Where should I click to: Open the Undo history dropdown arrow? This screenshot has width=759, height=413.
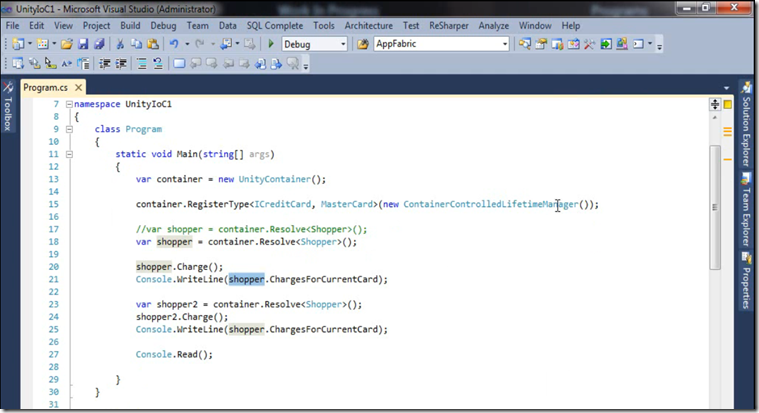187,44
